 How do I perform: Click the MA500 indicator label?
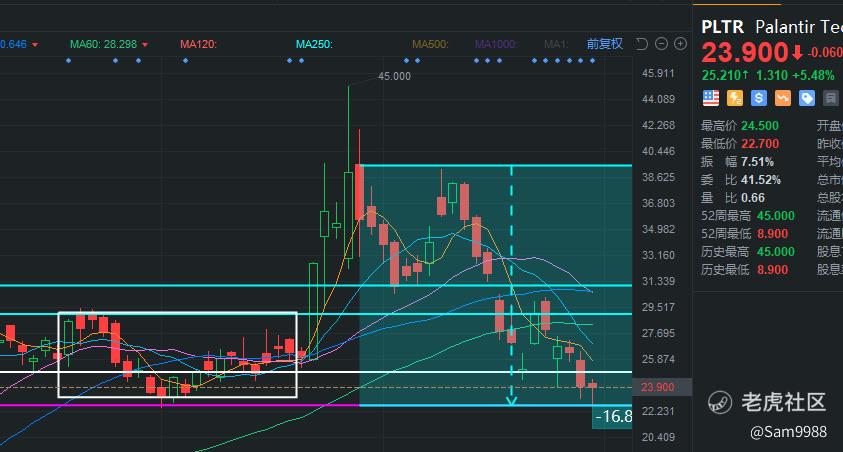coord(430,44)
